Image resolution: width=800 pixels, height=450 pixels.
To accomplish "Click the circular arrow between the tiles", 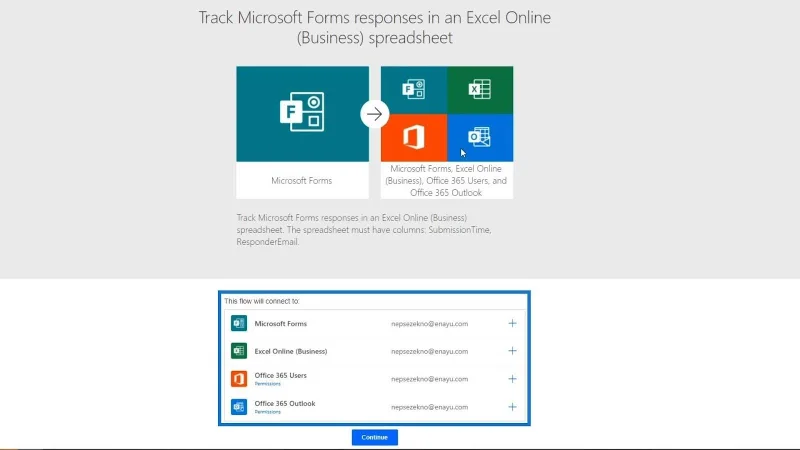I will [x=374, y=114].
